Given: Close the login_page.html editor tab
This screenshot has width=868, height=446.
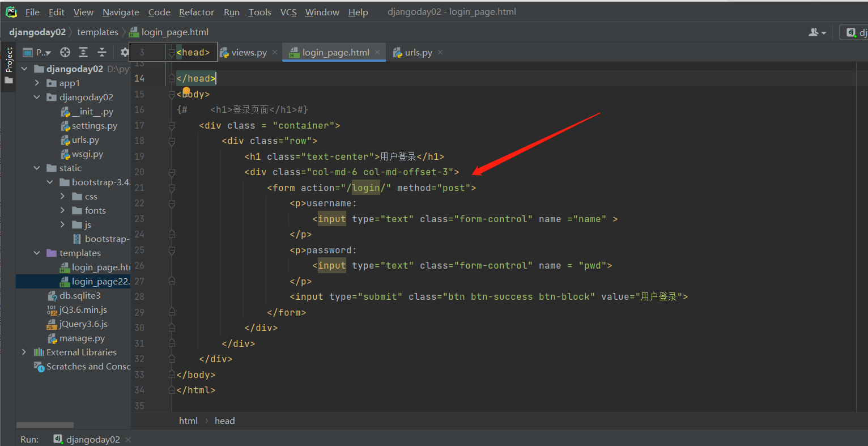Looking at the screenshot, I should (x=378, y=53).
